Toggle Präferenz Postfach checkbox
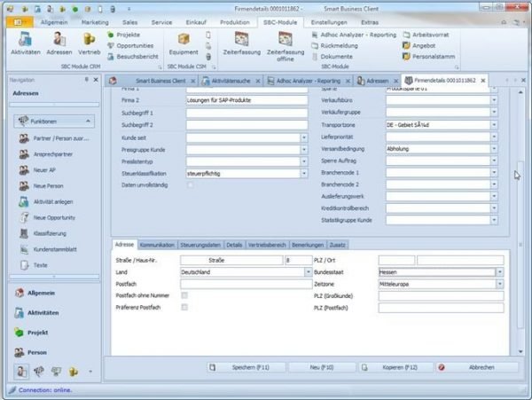 tap(184, 308)
